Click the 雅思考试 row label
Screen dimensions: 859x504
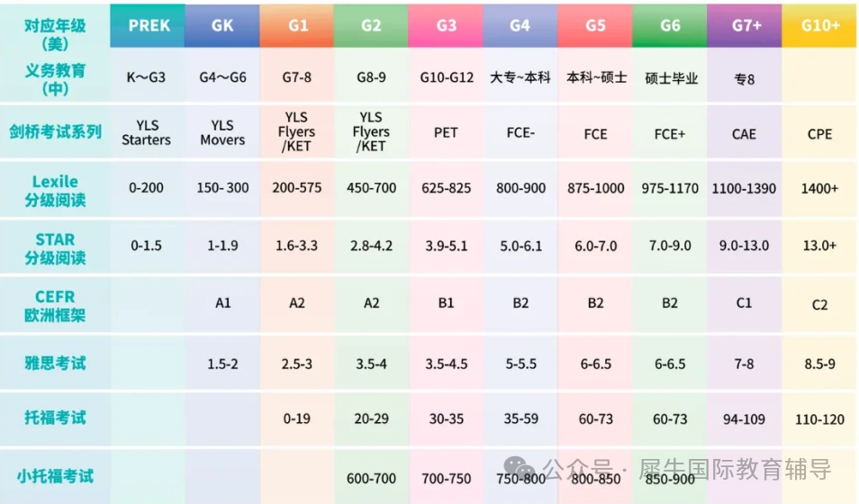[x=55, y=363]
